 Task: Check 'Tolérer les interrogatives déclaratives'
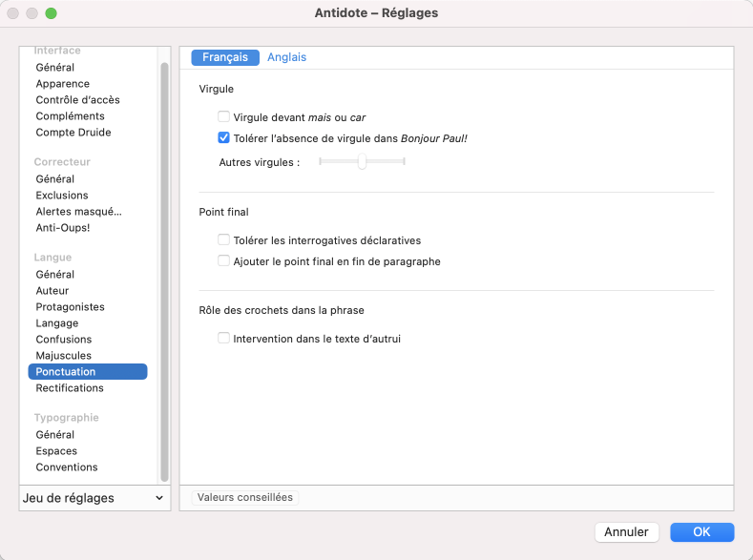click(224, 240)
